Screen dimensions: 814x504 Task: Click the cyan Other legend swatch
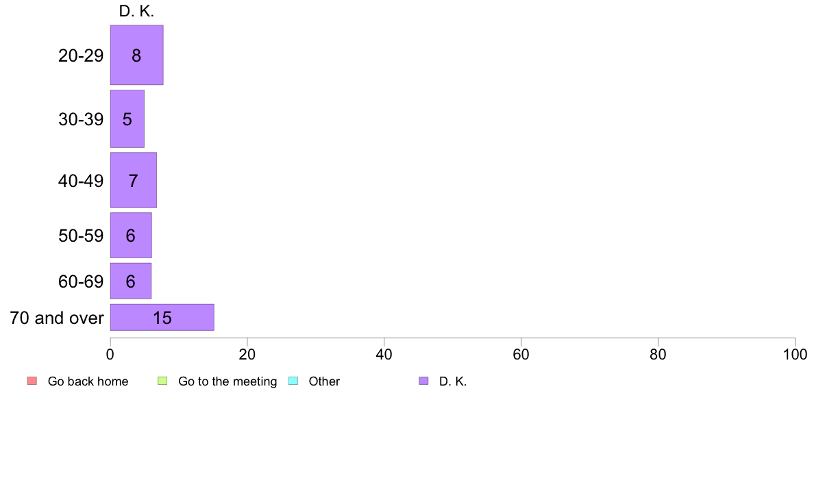(293, 381)
